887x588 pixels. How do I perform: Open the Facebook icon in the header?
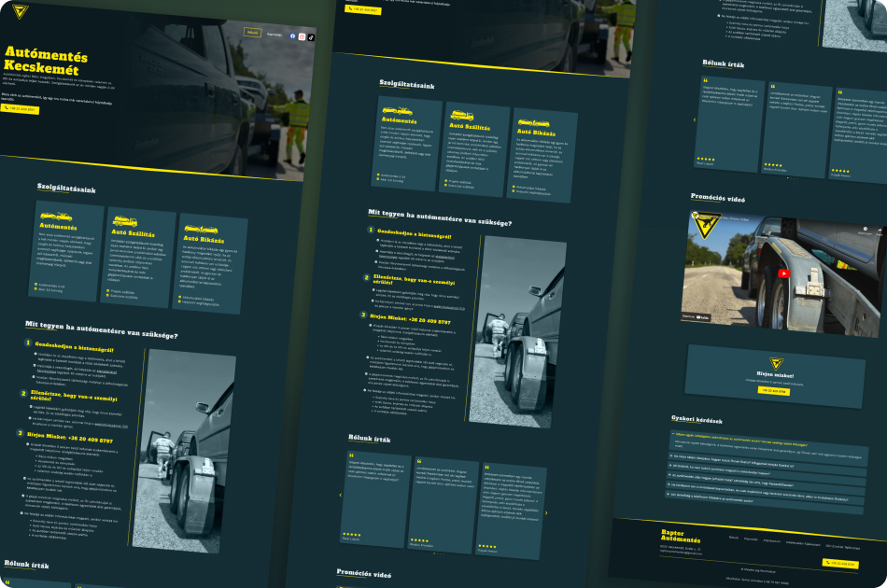pos(292,35)
